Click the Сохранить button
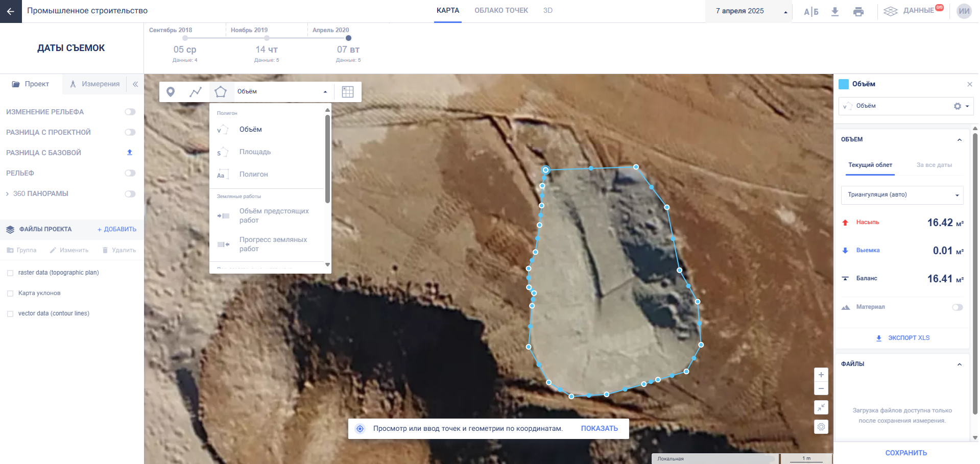Viewport: 980px width, 464px height. click(x=906, y=453)
